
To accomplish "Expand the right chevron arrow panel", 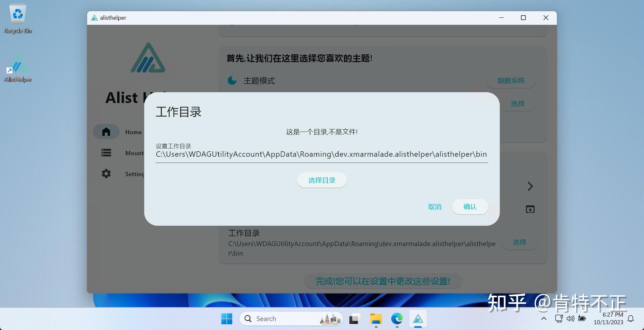I will pos(530,186).
